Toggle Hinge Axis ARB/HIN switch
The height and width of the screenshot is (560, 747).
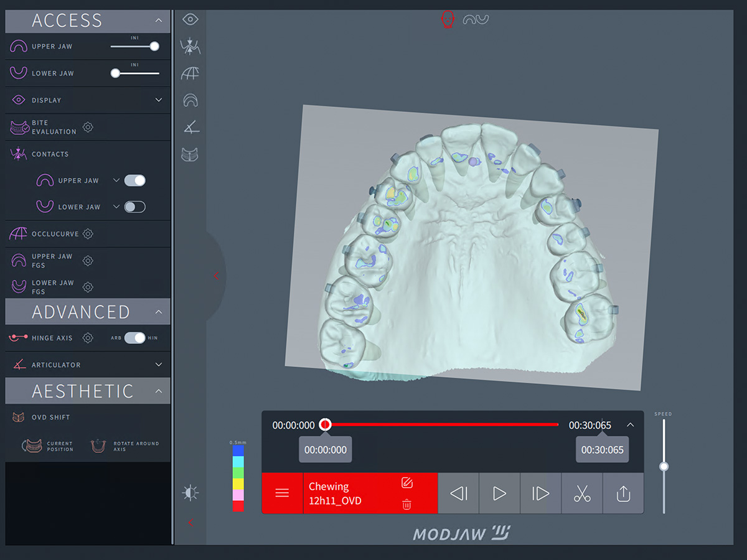[x=134, y=338]
